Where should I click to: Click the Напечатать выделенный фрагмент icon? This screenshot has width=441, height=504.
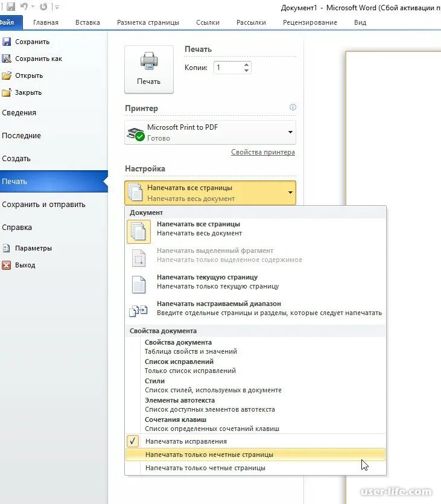139,258
